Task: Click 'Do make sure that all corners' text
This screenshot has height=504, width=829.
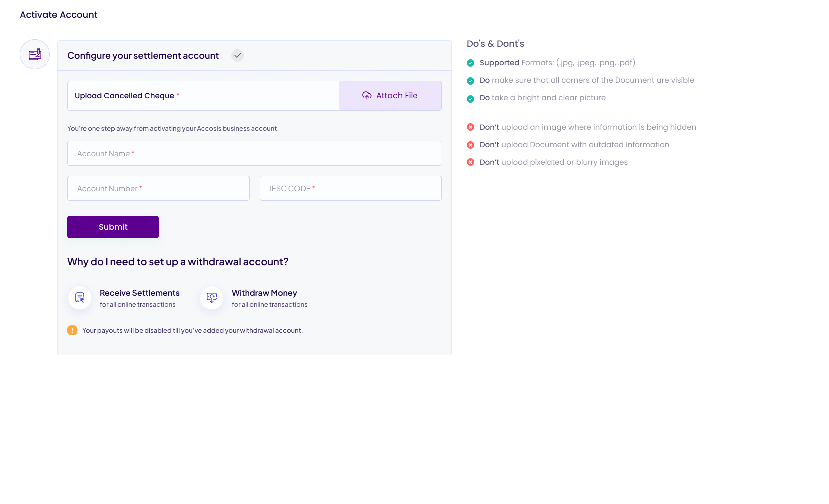Action: 587,80
